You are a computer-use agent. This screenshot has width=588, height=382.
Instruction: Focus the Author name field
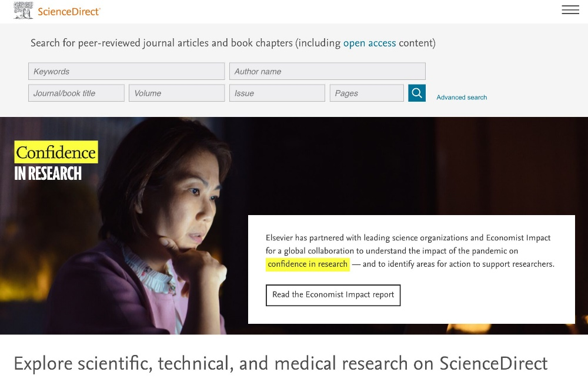(328, 71)
